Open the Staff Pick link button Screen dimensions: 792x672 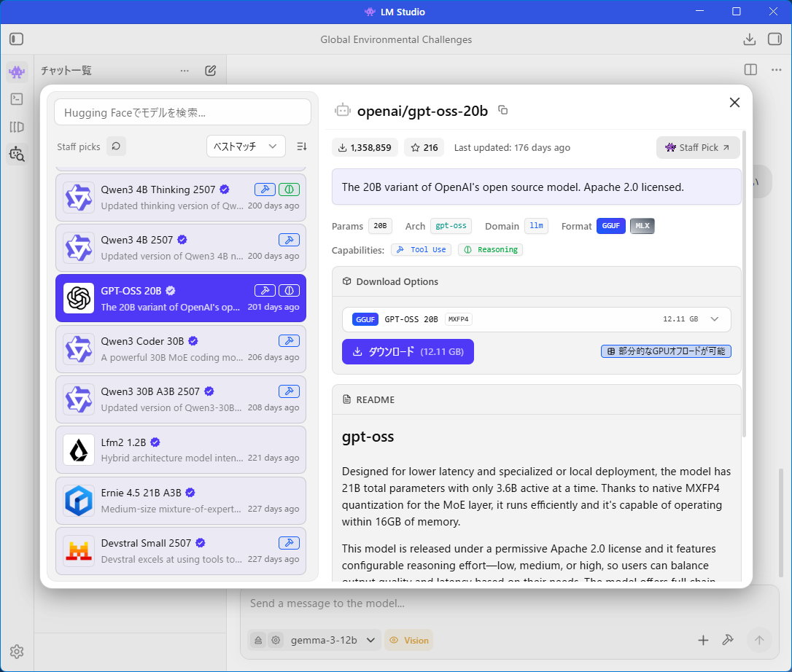pos(698,147)
